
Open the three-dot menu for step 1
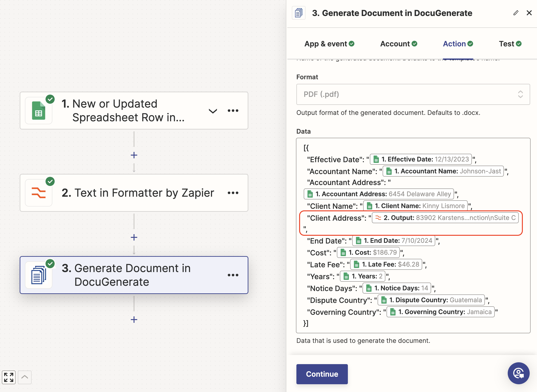pos(233,111)
